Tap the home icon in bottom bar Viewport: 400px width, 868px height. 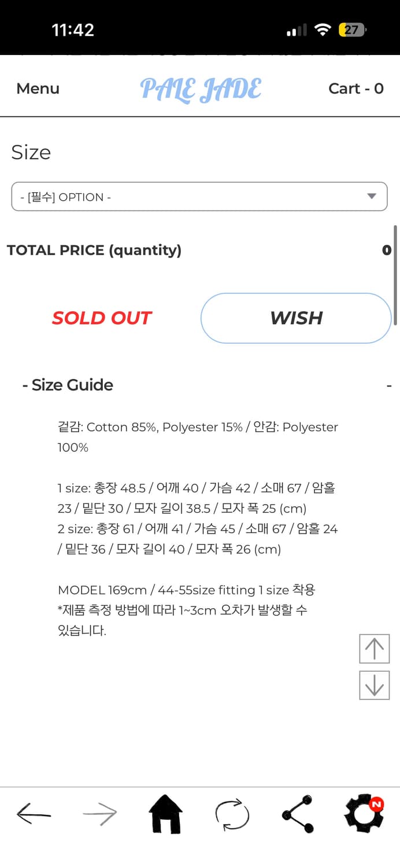pyautogui.click(x=165, y=814)
